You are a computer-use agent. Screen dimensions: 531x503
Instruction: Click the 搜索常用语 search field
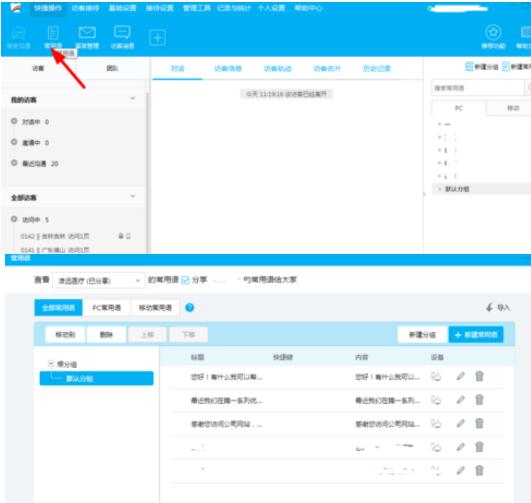477,88
